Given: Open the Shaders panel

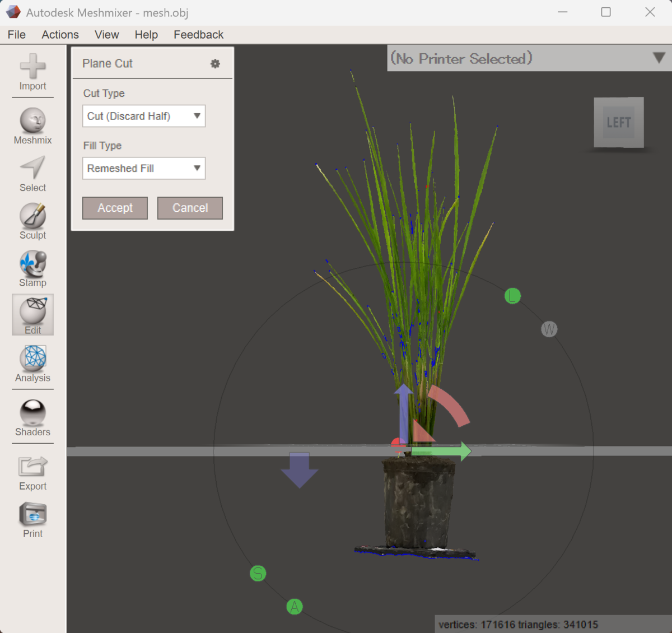Looking at the screenshot, I should coord(32,418).
